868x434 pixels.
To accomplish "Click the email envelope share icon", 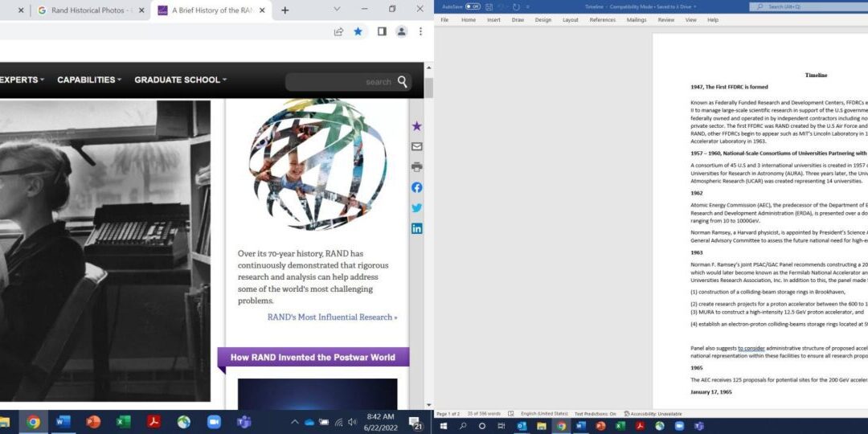I will pyautogui.click(x=416, y=146).
